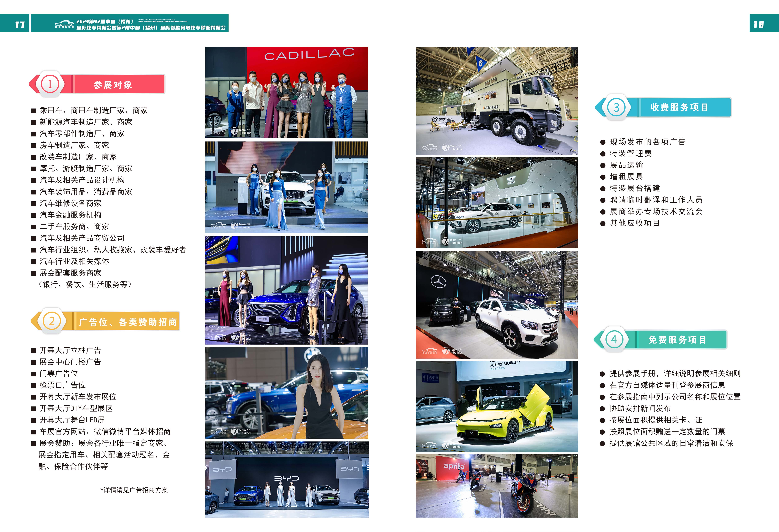Click text 新能源汽车制造厂家、商家

tap(86, 122)
